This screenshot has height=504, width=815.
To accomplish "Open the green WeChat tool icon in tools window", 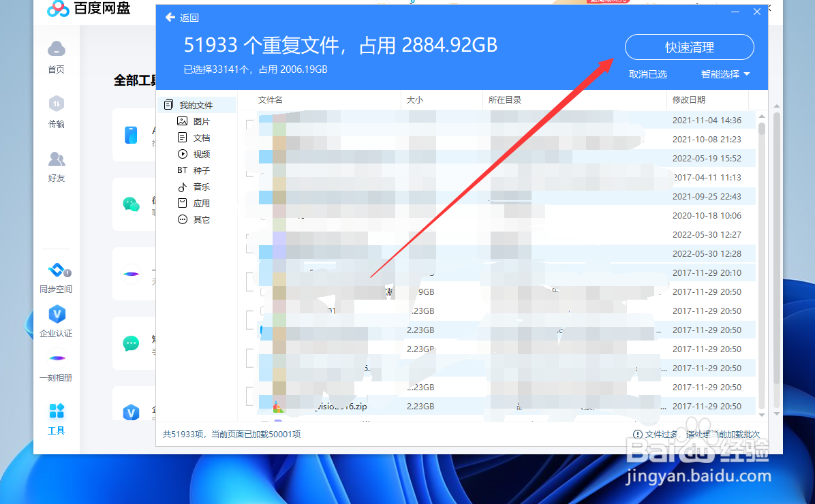I will [131, 204].
